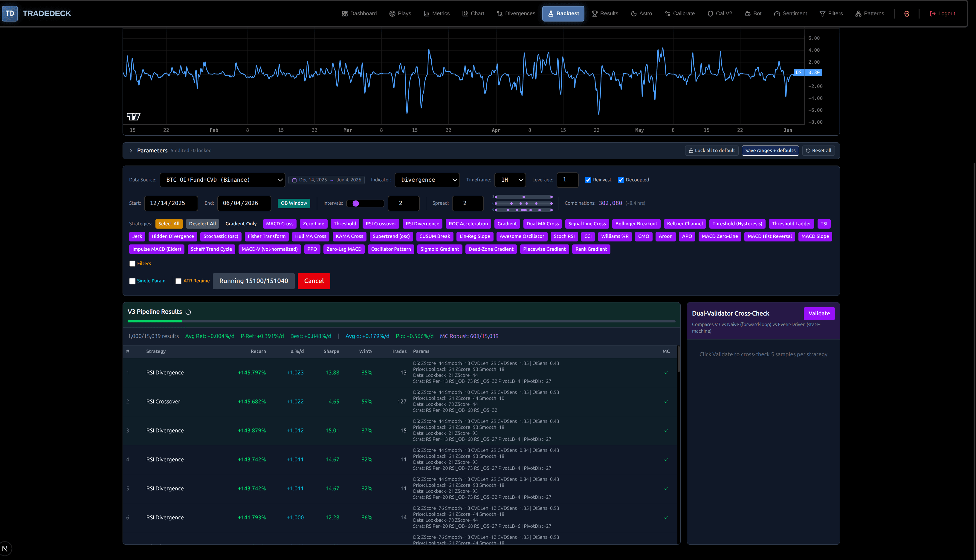
Task: Click the Astro moon icon
Action: pyautogui.click(x=634, y=13)
